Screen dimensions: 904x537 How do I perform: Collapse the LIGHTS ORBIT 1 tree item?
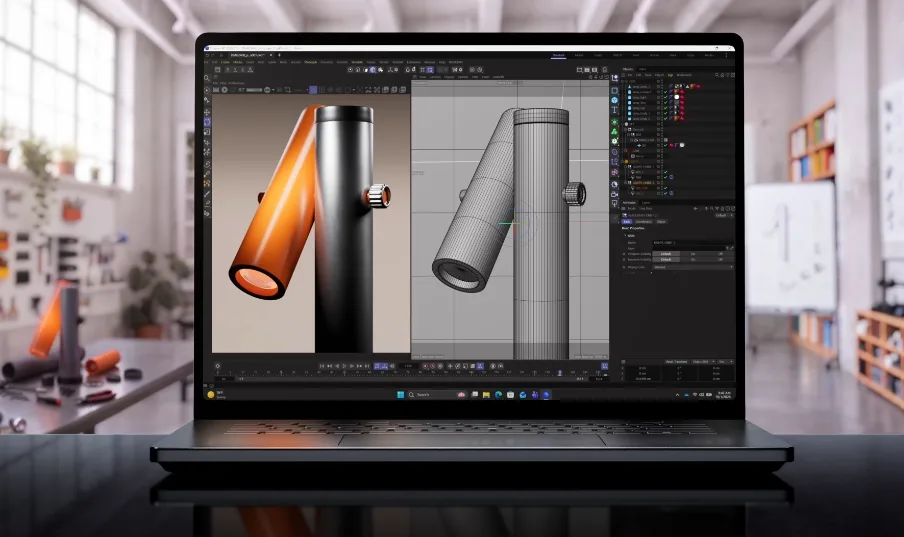626,167
